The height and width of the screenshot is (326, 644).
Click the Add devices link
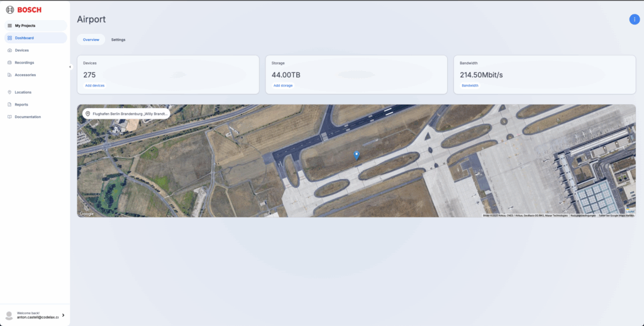coord(95,85)
